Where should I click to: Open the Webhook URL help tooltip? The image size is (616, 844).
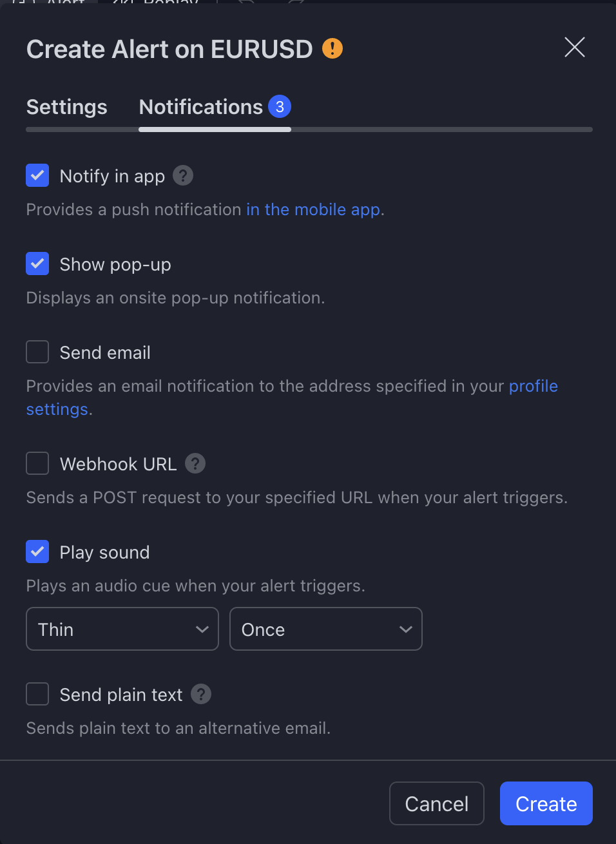[x=195, y=463]
